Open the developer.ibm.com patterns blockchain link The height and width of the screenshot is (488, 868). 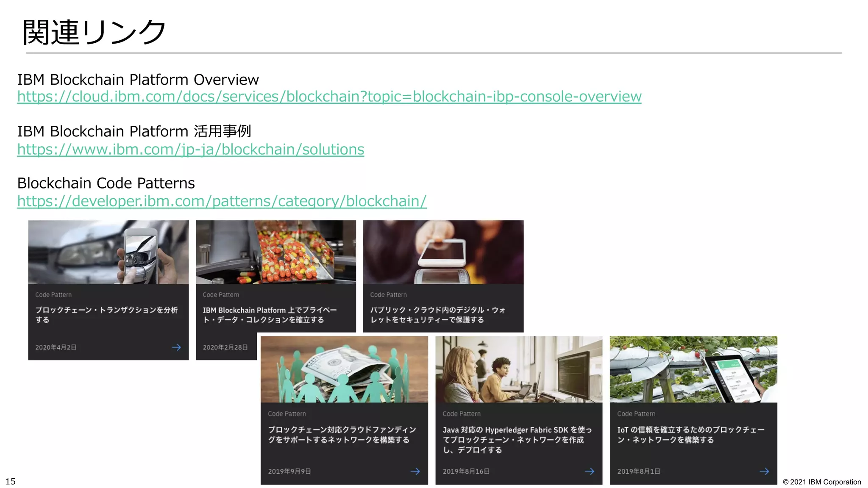point(222,201)
